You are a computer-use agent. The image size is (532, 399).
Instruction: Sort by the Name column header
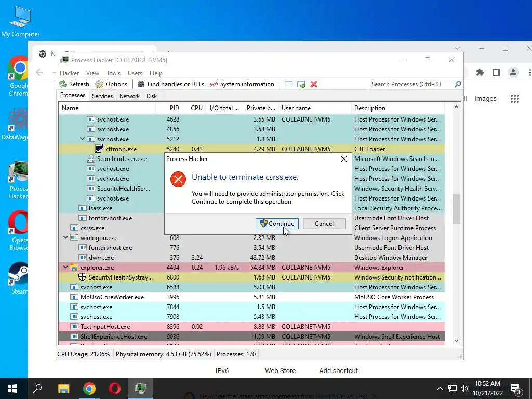(107, 108)
